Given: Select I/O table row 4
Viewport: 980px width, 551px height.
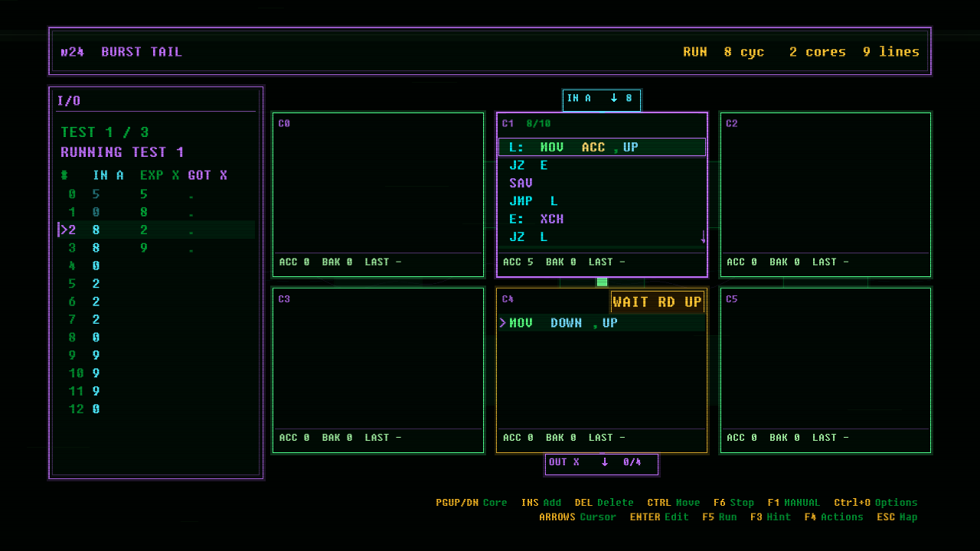Looking at the screenshot, I should [x=156, y=266].
